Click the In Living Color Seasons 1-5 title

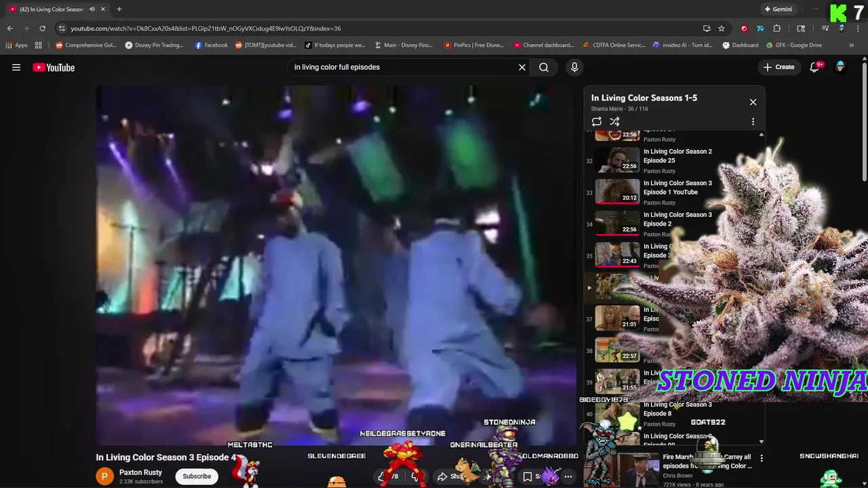coord(644,98)
